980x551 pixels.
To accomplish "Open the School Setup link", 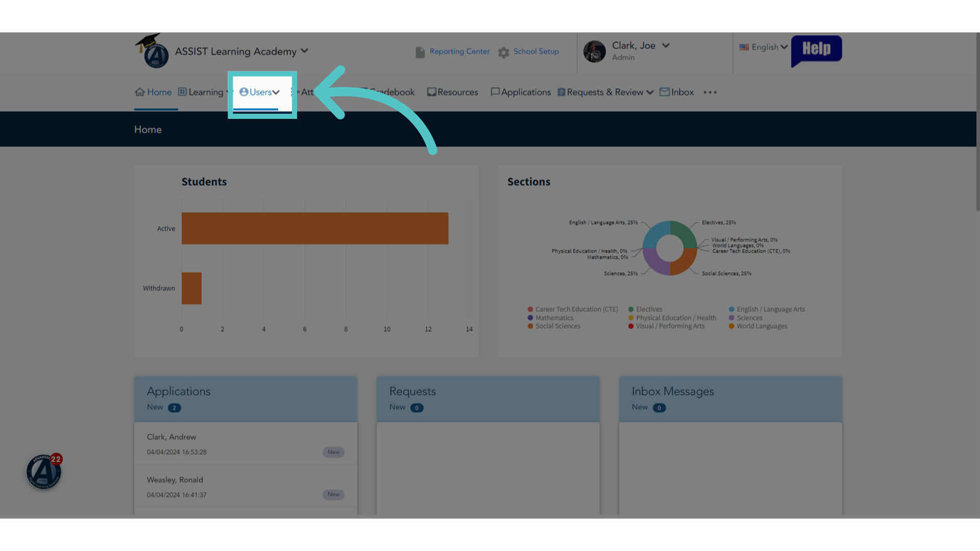I will tap(536, 52).
